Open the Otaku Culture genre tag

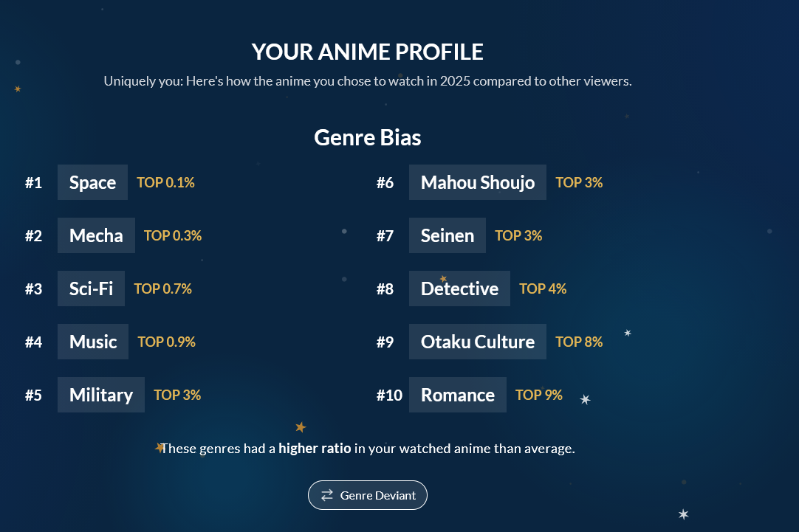(x=477, y=342)
